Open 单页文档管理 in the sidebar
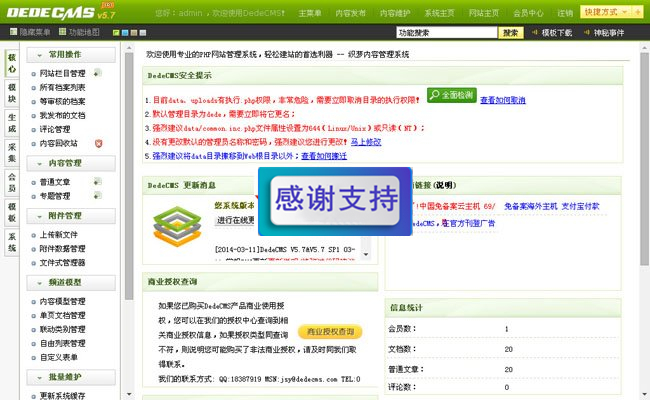This screenshot has width=650, height=400. (62, 315)
